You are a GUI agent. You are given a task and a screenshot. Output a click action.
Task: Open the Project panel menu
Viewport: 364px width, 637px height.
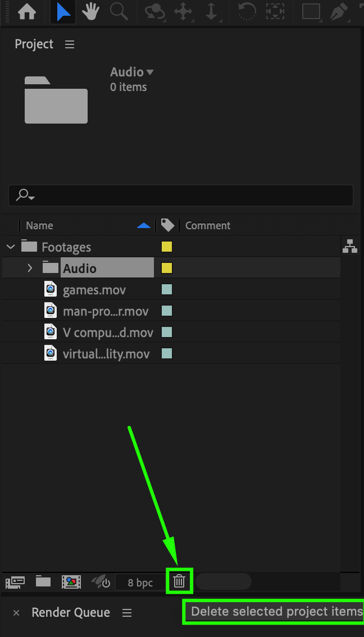click(x=70, y=44)
